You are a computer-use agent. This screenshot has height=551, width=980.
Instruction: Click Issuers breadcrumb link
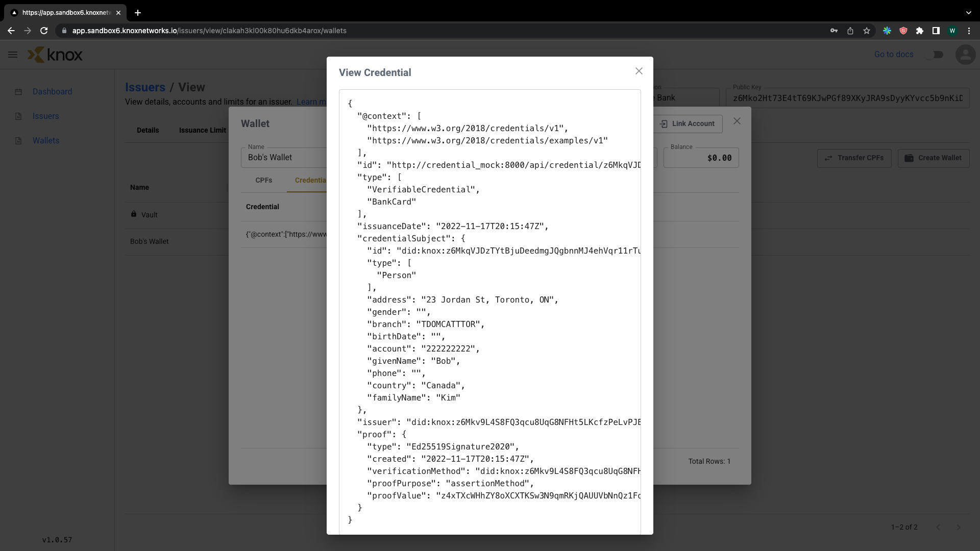pyautogui.click(x=145, y=87)
